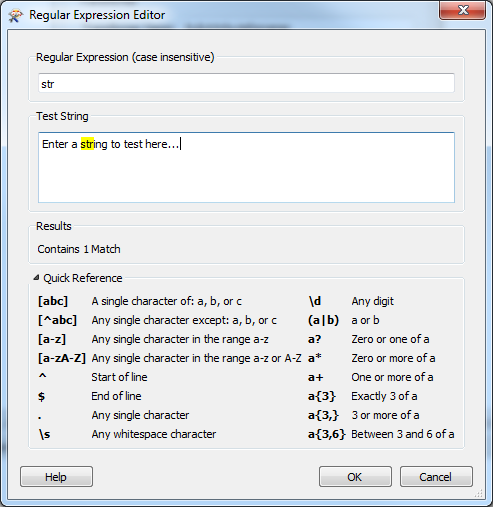Select the [^abc] reference token
The height and width of the screenshot is (507, 493).
tap(57, 320)
